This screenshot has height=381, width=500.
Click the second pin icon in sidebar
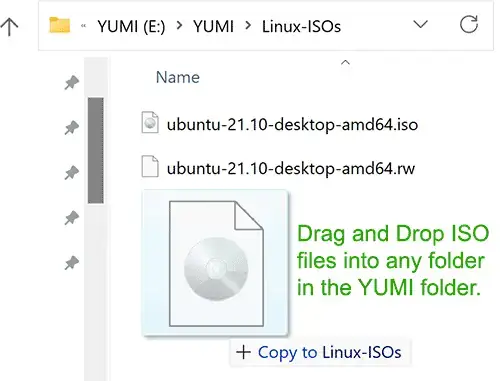(x=72, y=128)
